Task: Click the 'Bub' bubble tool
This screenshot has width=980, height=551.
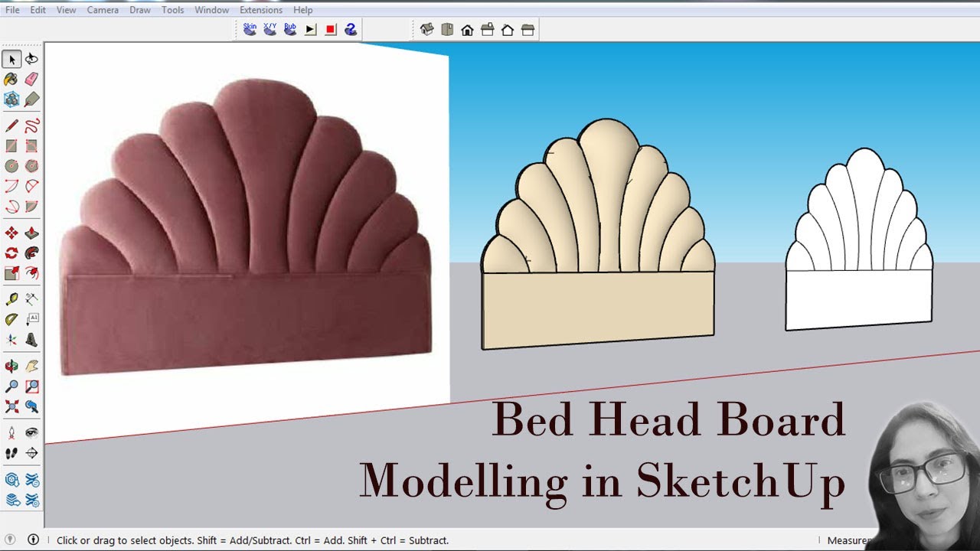Action: point(290,29)
